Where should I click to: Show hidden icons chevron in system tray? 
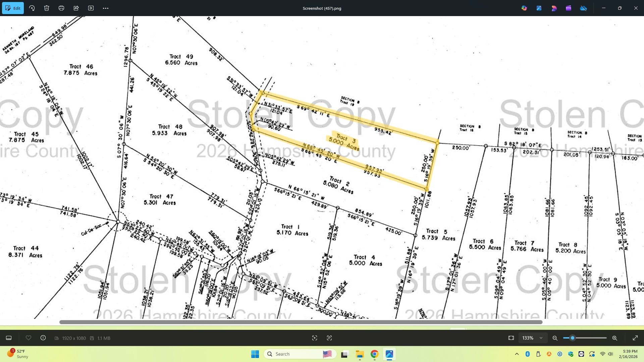pos(517,354)
